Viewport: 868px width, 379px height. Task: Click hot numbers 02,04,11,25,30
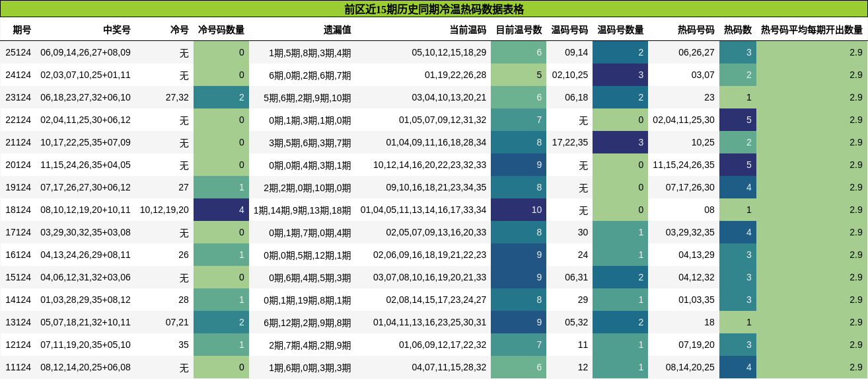click(684, 120)
